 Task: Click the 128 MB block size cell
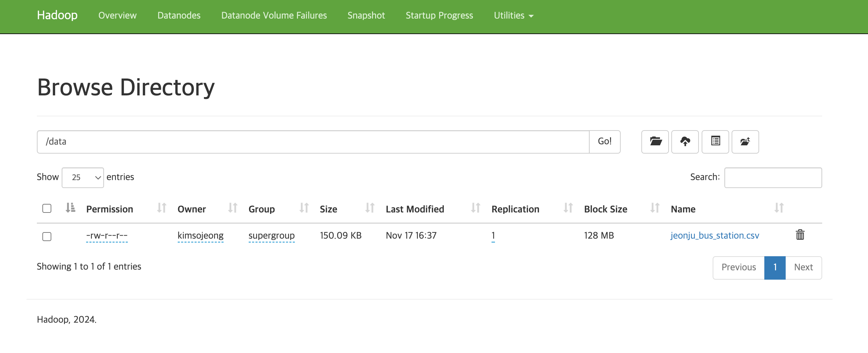[599, 236]
